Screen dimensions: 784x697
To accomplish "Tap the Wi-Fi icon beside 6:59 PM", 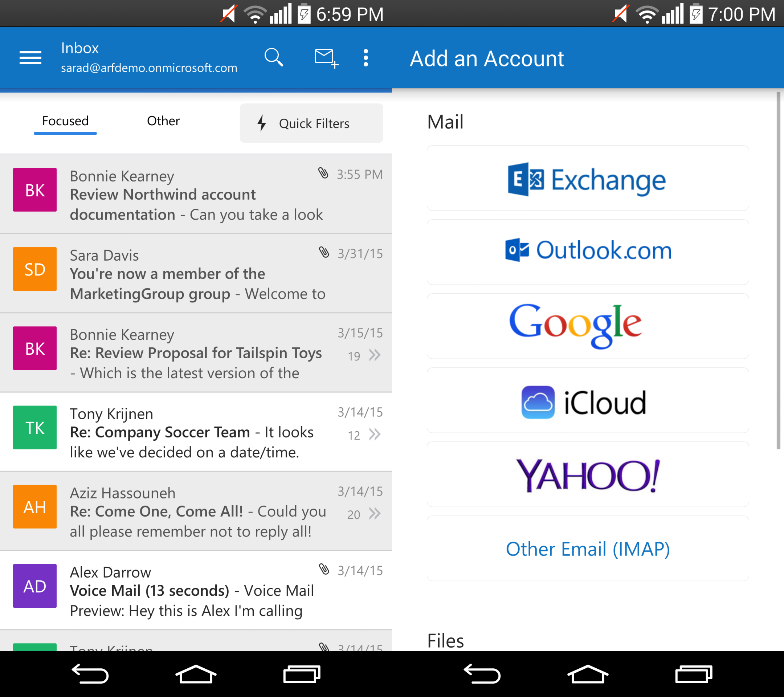I will point(255,15).
